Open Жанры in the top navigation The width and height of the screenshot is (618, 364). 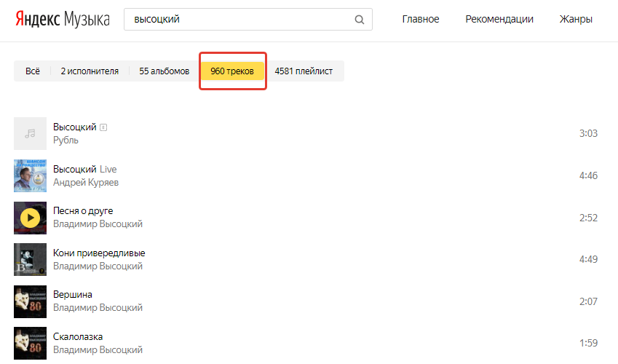[576, 19]
